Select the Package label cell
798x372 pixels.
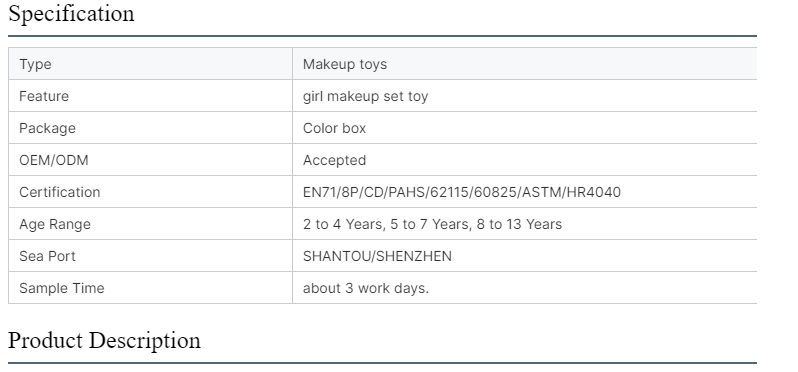pyautogui.click(x=150, y=128)
